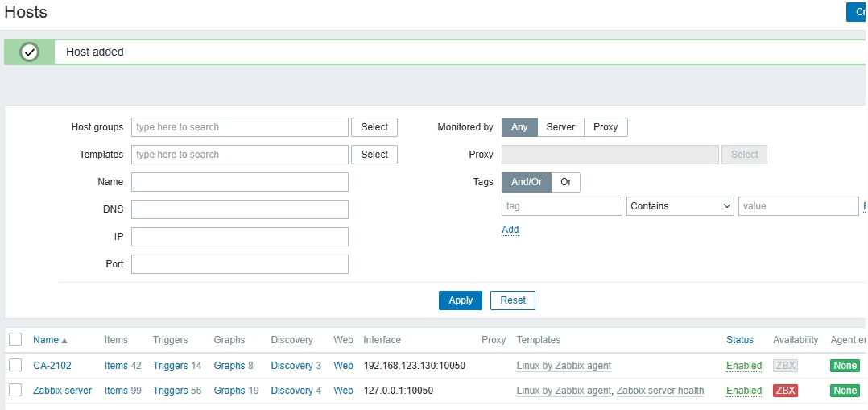Open the CA-2102 host link
The width and height of the screenshot is (868, 410).
click(52, 366)
